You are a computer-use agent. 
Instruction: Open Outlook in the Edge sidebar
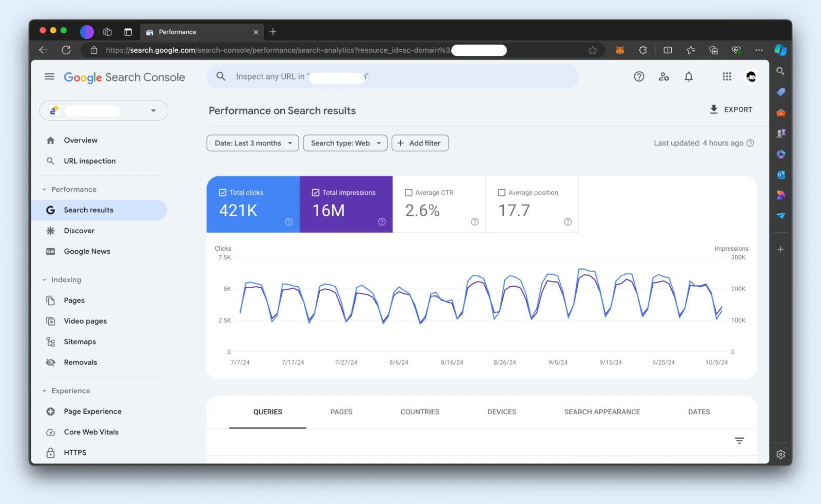(x=780, y=175)
